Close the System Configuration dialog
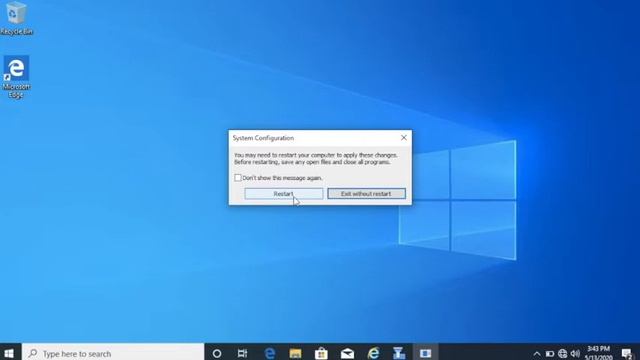The width and height of the screenshot is (640, 360). (x=404, y=138)
